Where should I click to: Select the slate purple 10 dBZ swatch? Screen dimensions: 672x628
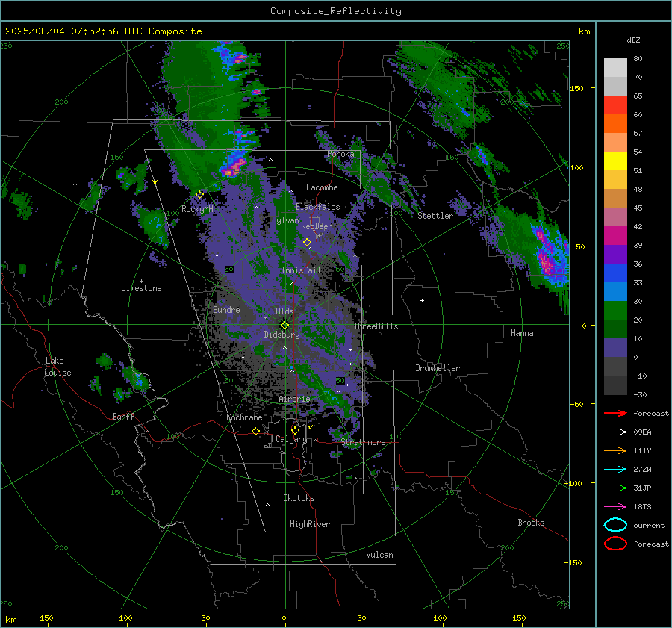[615, 347]
